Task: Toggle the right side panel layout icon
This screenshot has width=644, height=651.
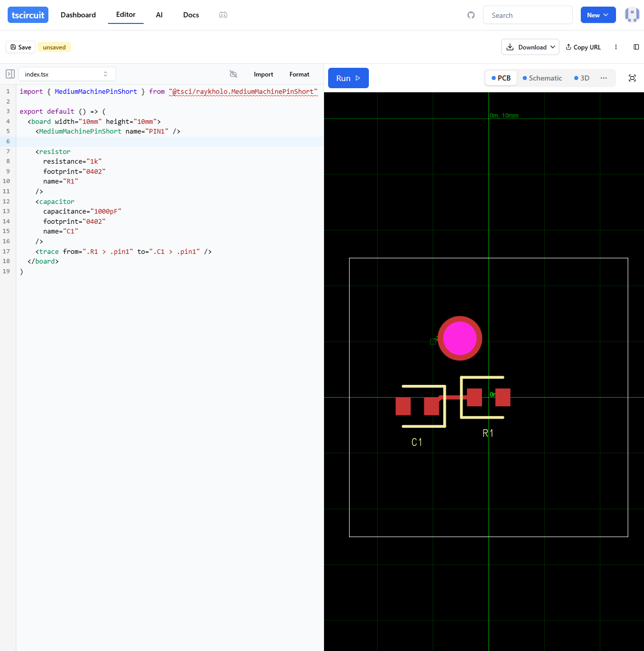Action: click(x=636, y=47)
